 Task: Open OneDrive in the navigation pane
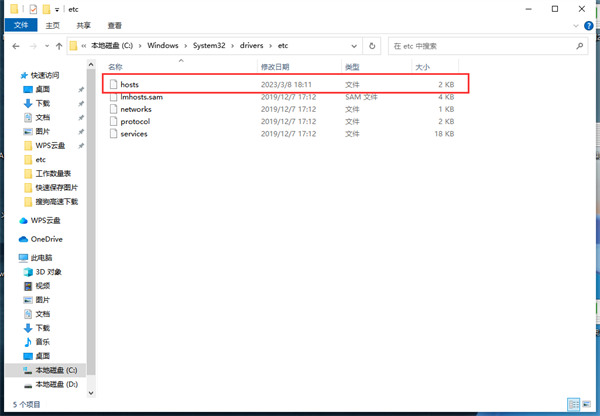46,239
